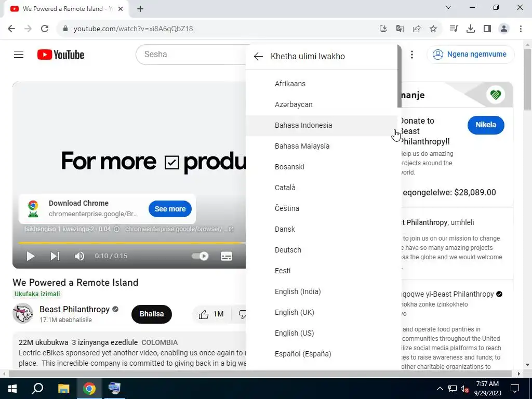Click 'See more' on Download Chrome ad
This screenshot has width=532, height=399.
pyautogui.click(x=170, y=209)
